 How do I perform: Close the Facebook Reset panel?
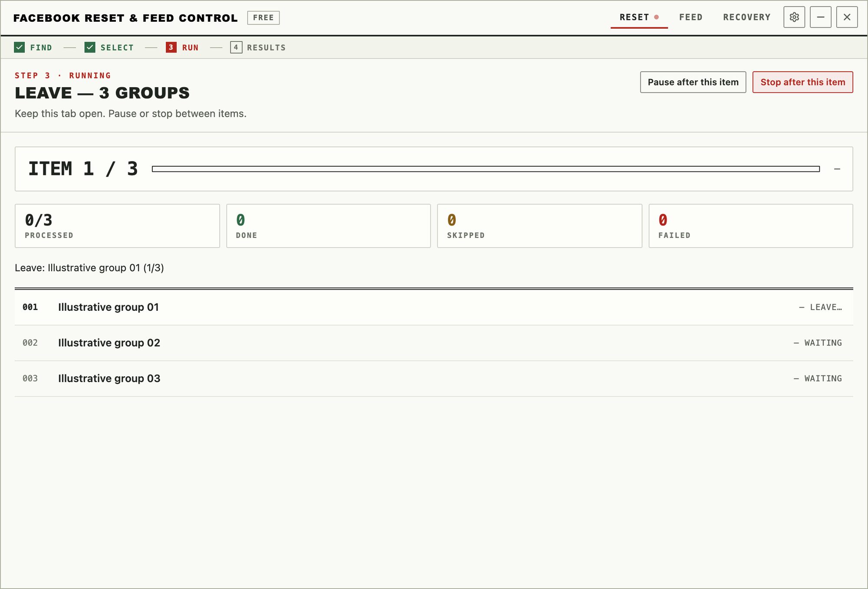point(847,17)
